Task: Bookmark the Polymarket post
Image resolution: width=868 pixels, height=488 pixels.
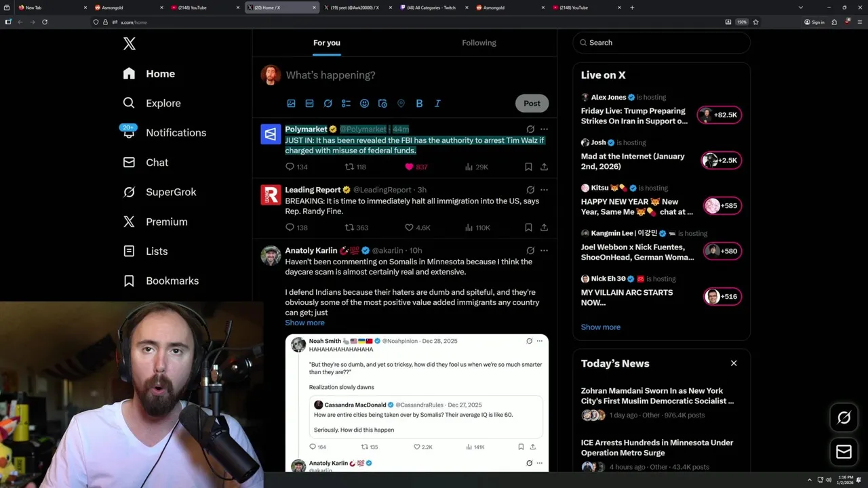Action: 528,167
